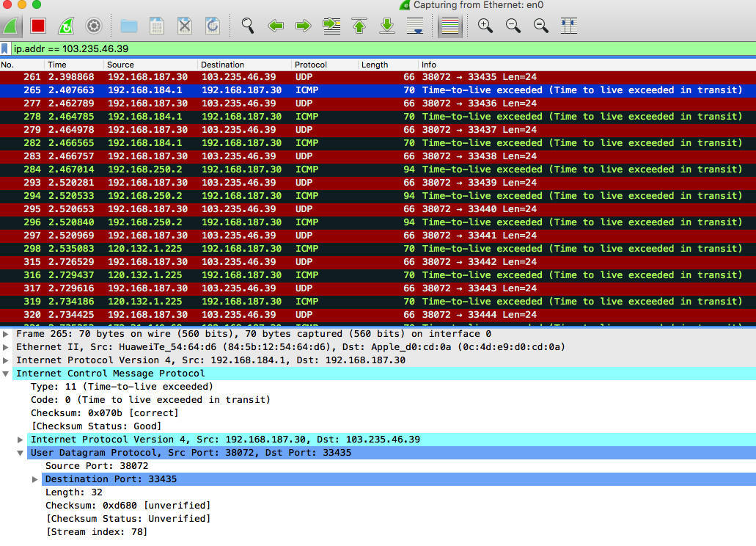The height and width of the screenshot is (546, 756).
Task: Select packet 284 from 192.168.250.2
Action: pos(378,170)
